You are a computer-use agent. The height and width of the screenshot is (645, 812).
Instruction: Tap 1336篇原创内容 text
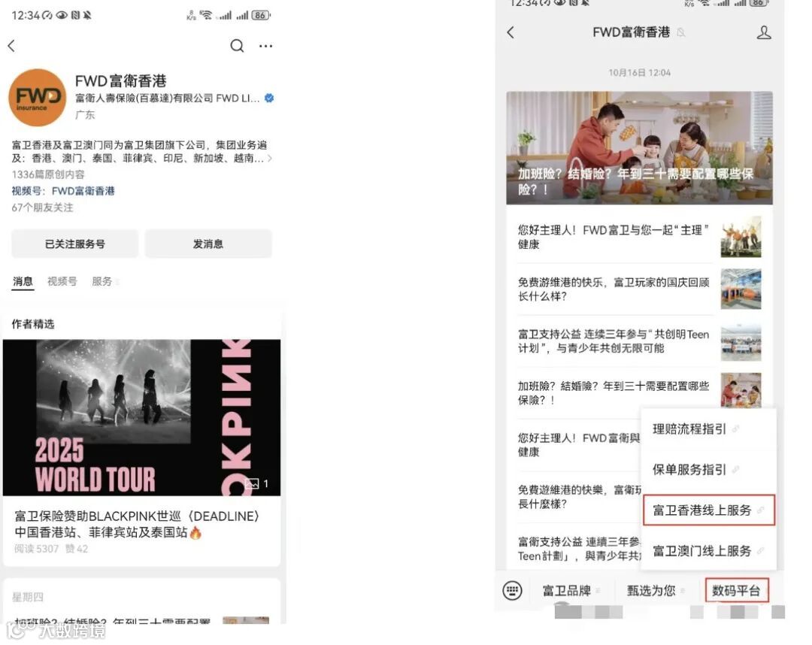[48, 174]
